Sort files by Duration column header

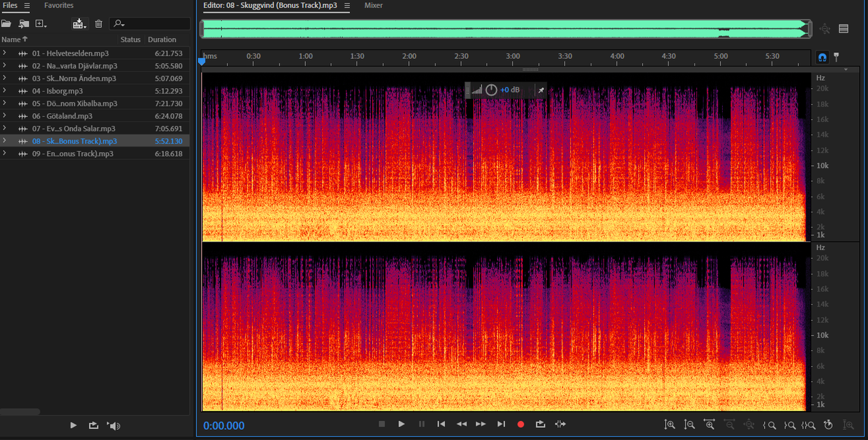(162, 39)
